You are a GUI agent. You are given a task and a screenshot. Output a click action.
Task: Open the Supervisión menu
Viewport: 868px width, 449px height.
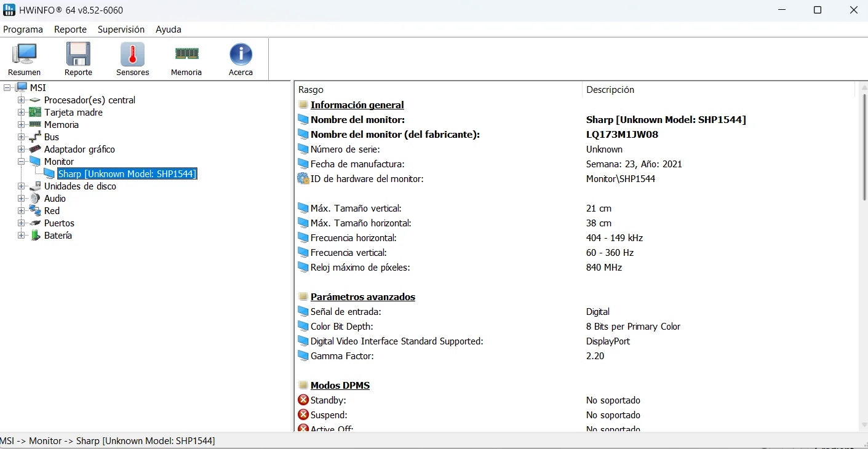click(121, 29)
